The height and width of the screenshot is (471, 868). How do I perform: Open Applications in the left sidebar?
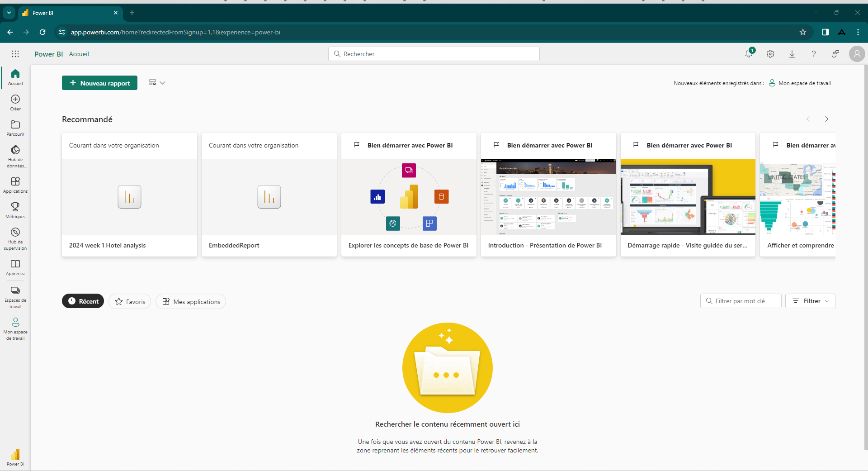(15, 185)
